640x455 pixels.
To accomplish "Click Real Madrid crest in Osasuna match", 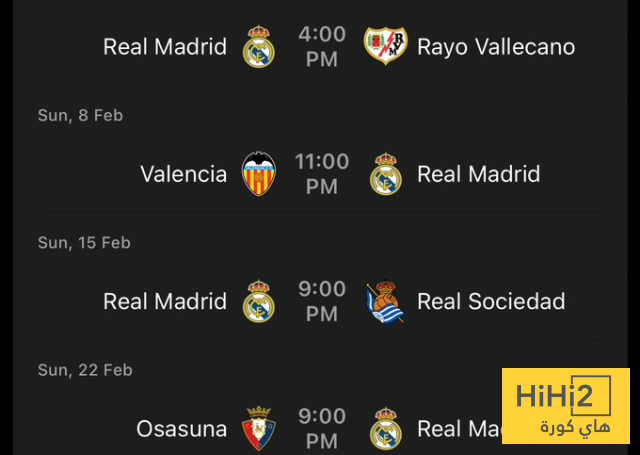I will (385, 429).
